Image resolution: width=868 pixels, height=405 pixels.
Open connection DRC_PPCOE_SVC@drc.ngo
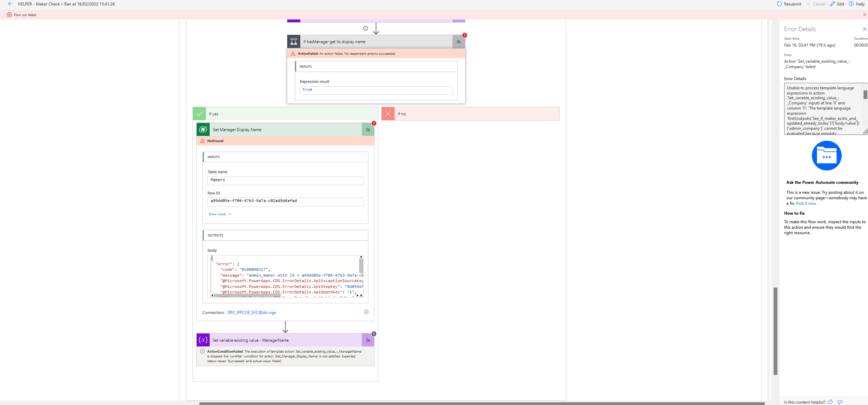tap(251, 312)
